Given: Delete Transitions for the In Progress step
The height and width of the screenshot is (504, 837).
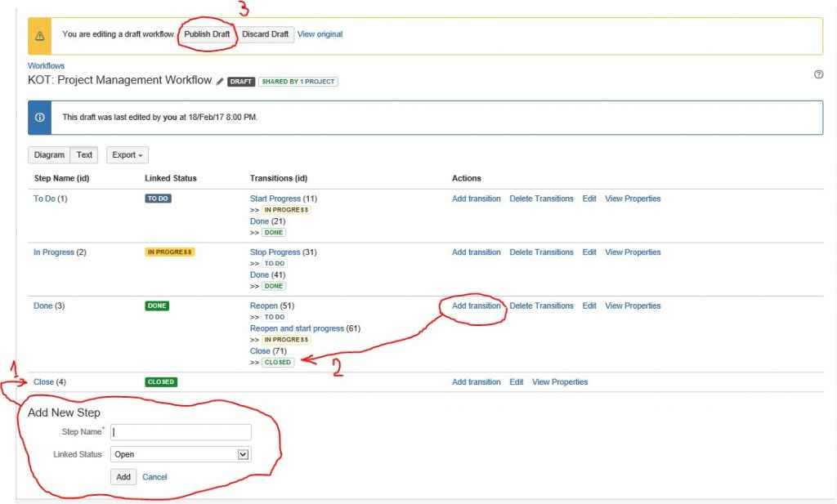Looking at the screenshot, I should 541,252.
